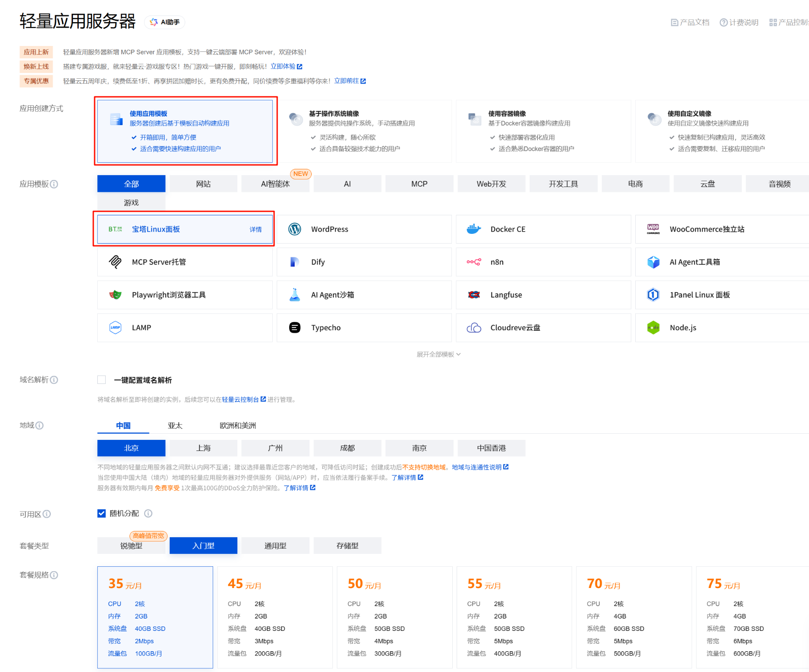Click the LAMP logo icon

(x=115, y=328)
